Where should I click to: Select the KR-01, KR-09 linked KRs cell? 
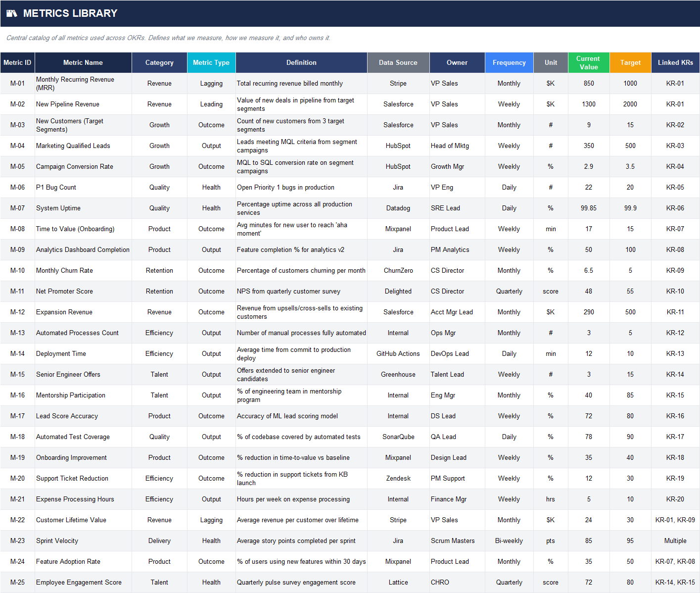[x=675, y=520]
